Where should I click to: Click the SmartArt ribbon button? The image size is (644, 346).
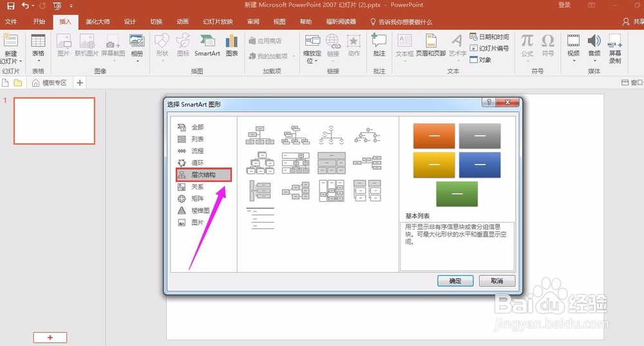pos(207,46)
